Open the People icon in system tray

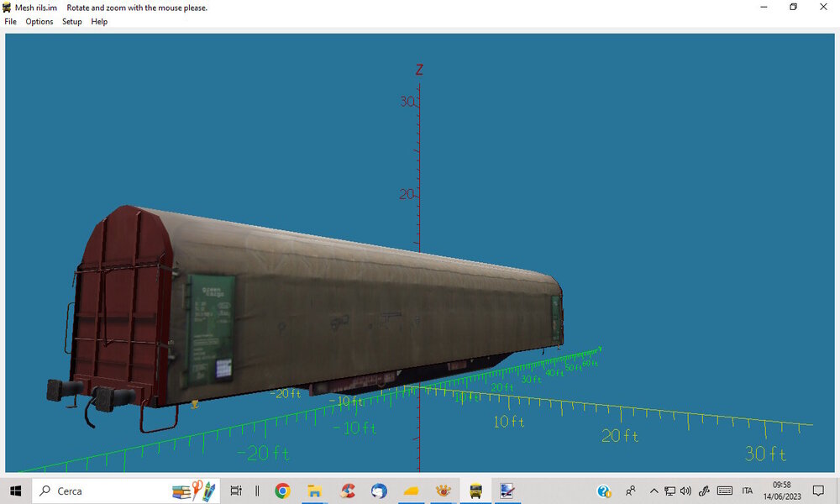tap(631, 491)
